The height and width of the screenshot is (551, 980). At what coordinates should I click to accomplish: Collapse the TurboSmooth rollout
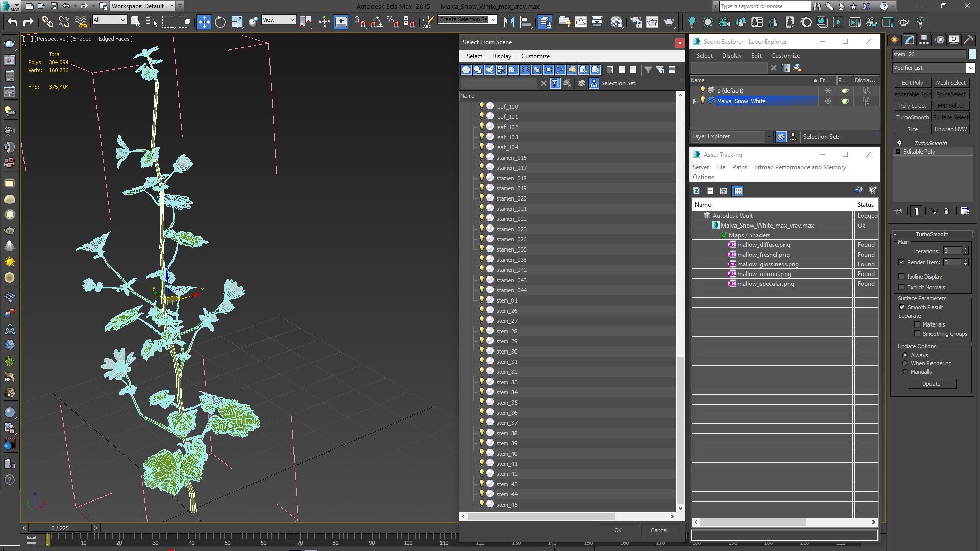(895, 234)
